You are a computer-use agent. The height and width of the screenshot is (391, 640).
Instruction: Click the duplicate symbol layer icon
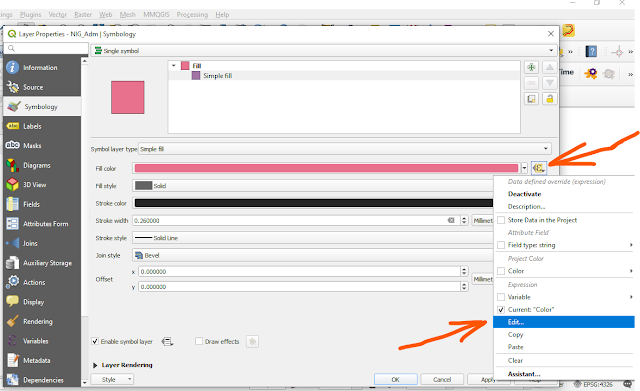coord(531,99)
